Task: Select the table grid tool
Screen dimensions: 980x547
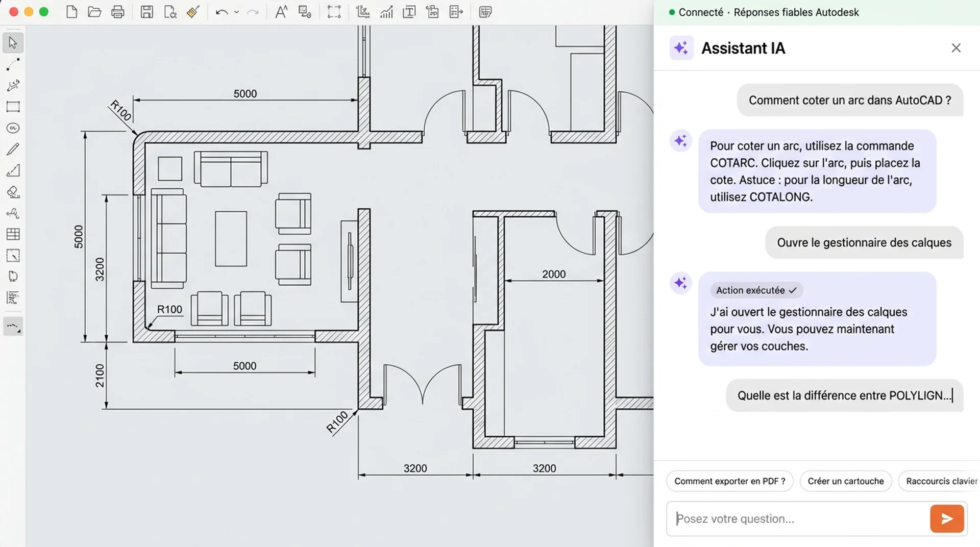Action: click(x=13, y=234)
